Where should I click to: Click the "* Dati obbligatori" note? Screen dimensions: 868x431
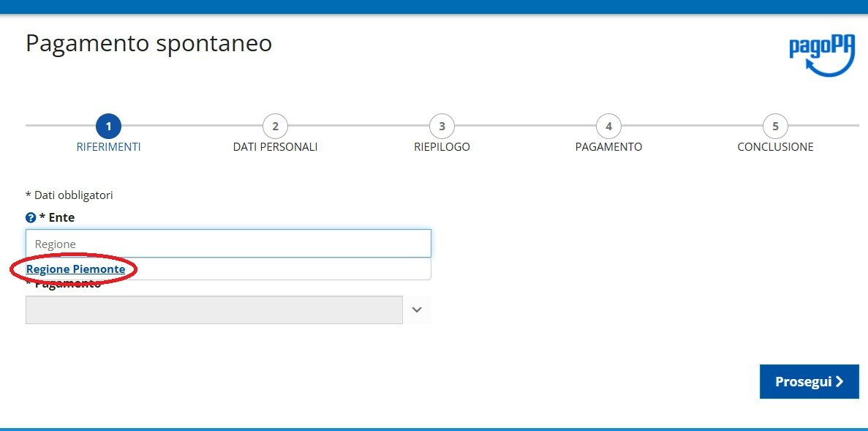coord(69,195)
